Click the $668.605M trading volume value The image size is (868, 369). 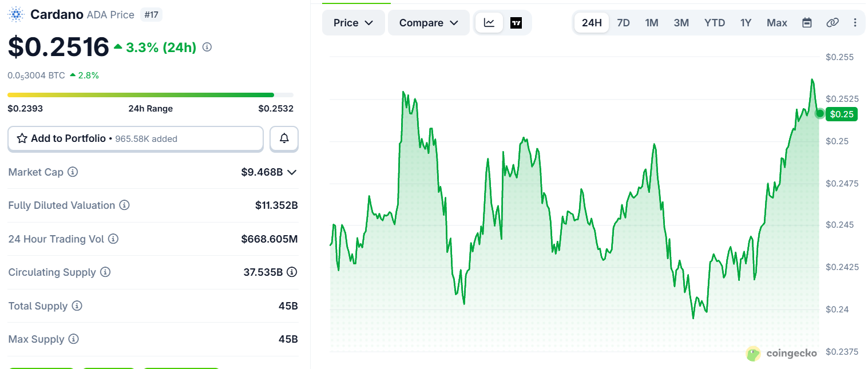pyautogui.click(x=269, y=239)
